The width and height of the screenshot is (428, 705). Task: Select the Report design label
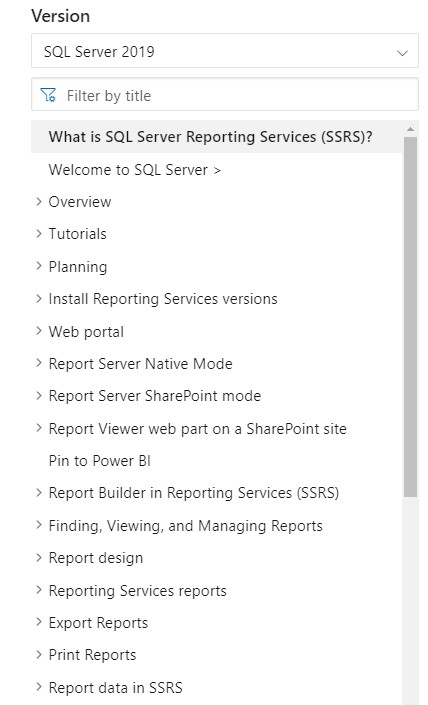(x=96, y=558)
